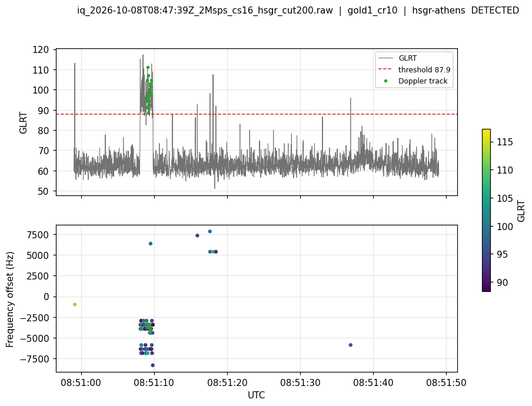532x406 pixels.
Task: Click the light green scatter point near −1000 Hz
Action: click(75, 305)
